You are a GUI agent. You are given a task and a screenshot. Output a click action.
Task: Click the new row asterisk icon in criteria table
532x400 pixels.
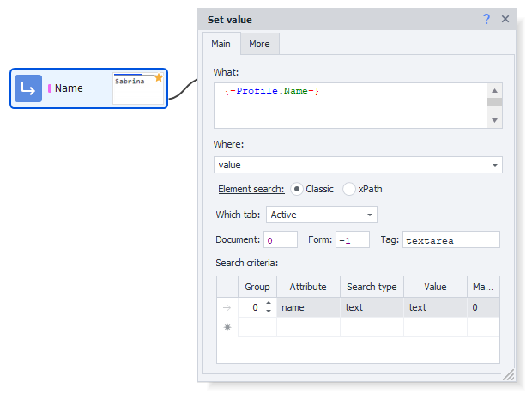coord(227,327)
